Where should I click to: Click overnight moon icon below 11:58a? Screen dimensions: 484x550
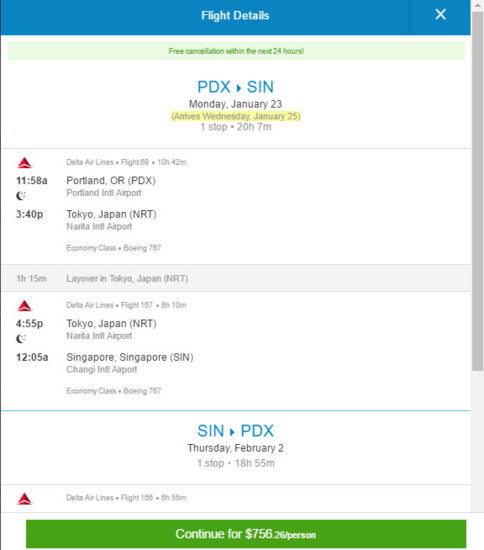click(x=21, y=195)
